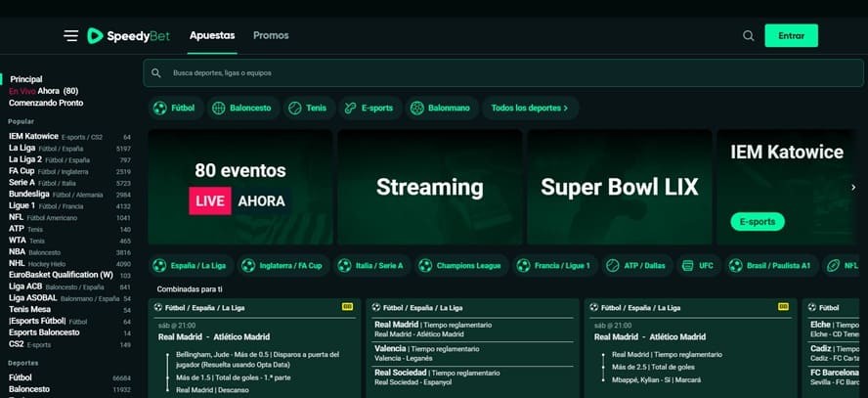Open NBA Baloncesto in sidebar
The height and width of the screenshot is (398, 868).
(69, 252)
